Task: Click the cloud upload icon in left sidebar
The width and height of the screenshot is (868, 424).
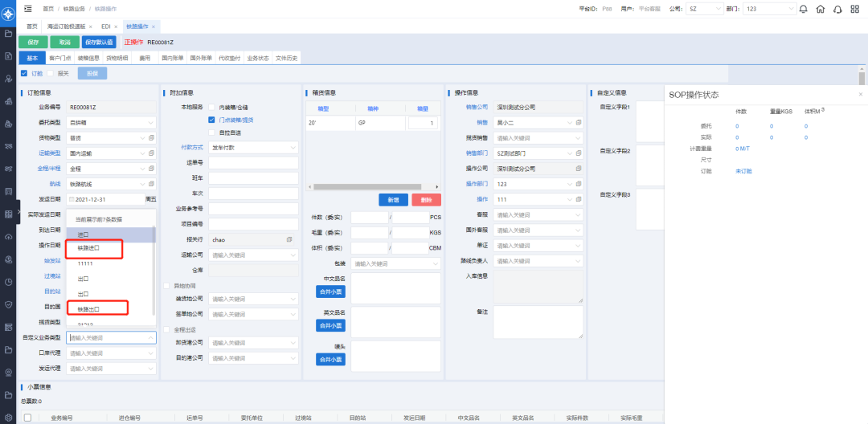Action: point(8,237)
